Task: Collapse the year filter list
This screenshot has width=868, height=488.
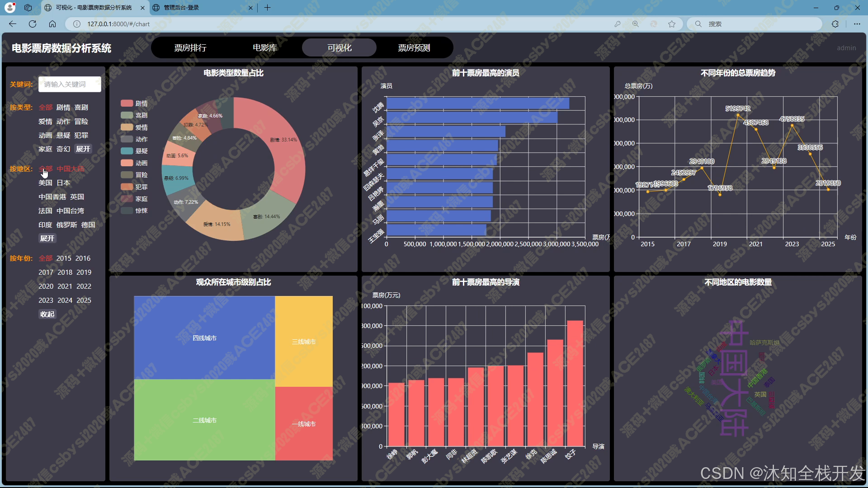Action: [x=47, y=314]
